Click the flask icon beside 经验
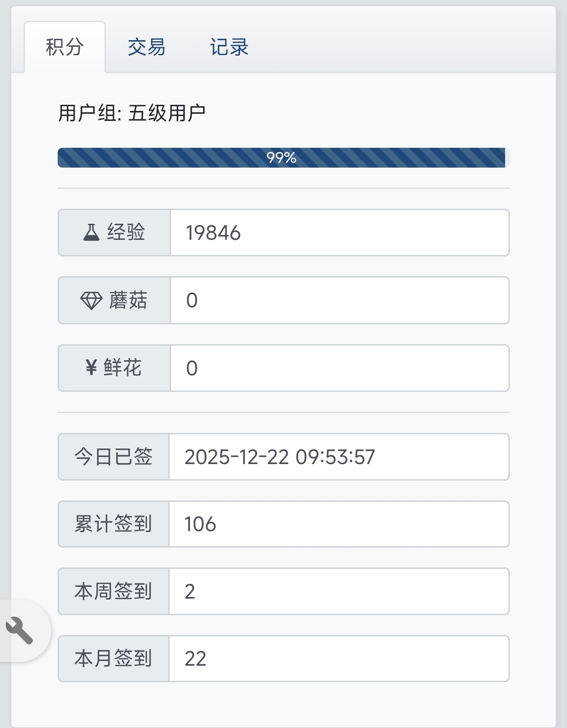Screen dimensions: 567x728 click(93, 232)
